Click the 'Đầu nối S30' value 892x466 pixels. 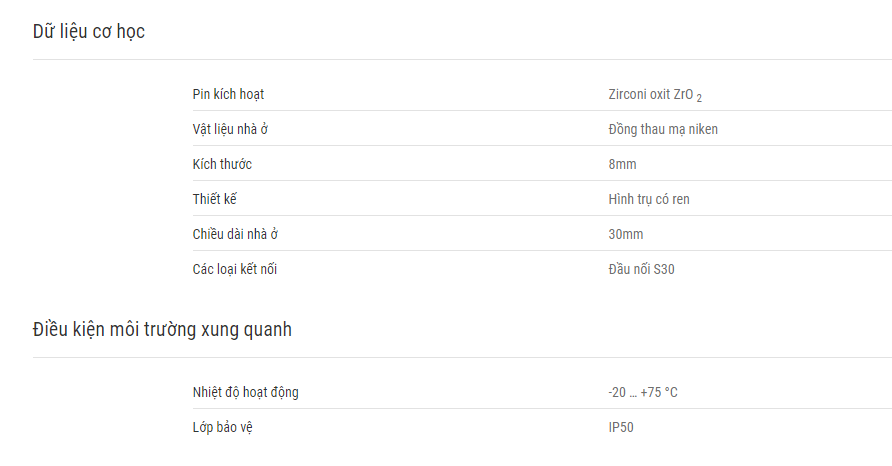coord(641,269)
